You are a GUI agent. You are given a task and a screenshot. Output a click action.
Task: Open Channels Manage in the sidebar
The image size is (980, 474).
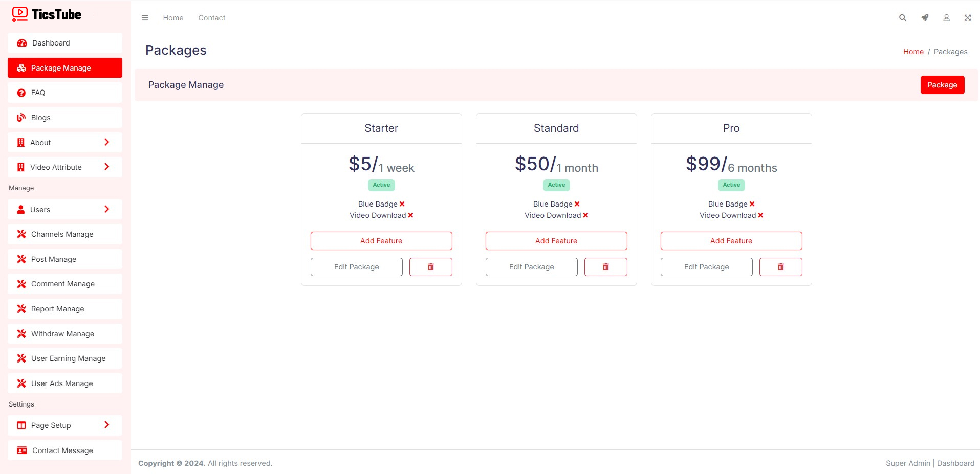(62, 234)
